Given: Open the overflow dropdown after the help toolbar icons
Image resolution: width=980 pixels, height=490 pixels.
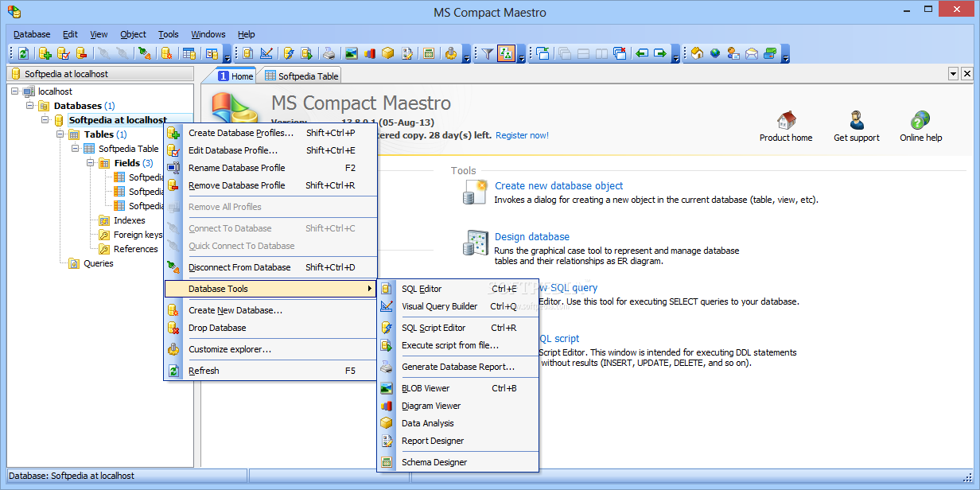Looking at the screenshot, I should pos(786,56).
